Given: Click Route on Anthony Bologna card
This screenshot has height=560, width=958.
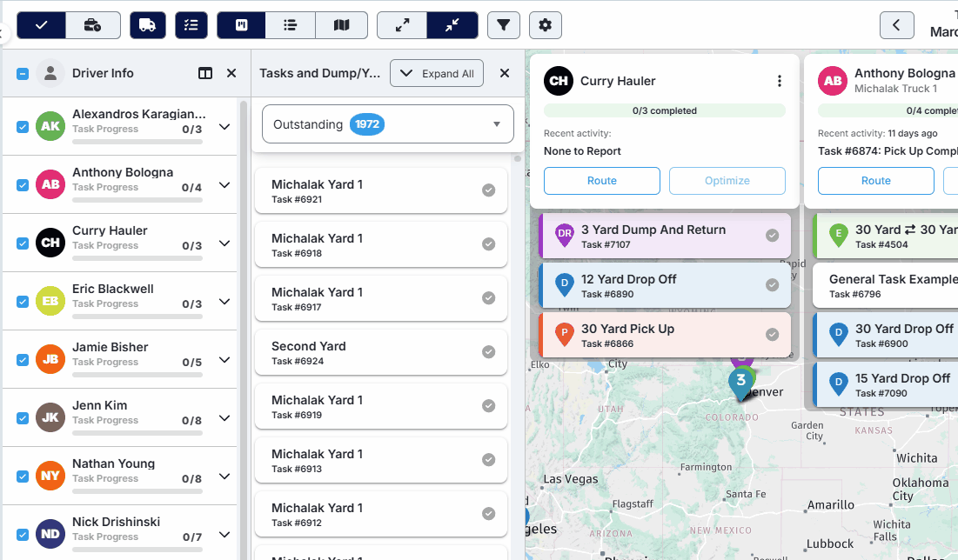Looking at the screenshot, I should point(875,181).
